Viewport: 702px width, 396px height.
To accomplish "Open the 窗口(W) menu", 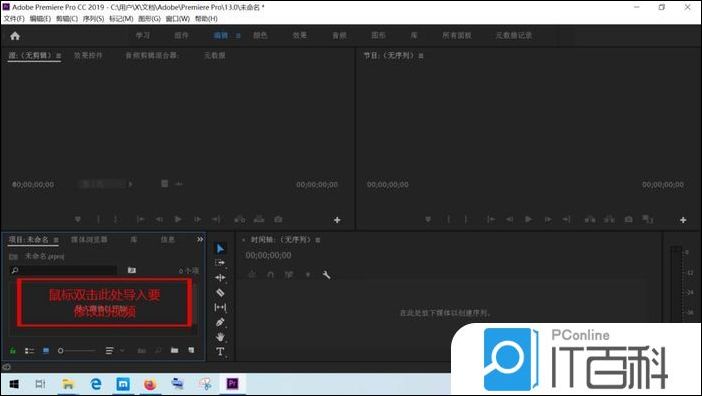I will 178,19.
